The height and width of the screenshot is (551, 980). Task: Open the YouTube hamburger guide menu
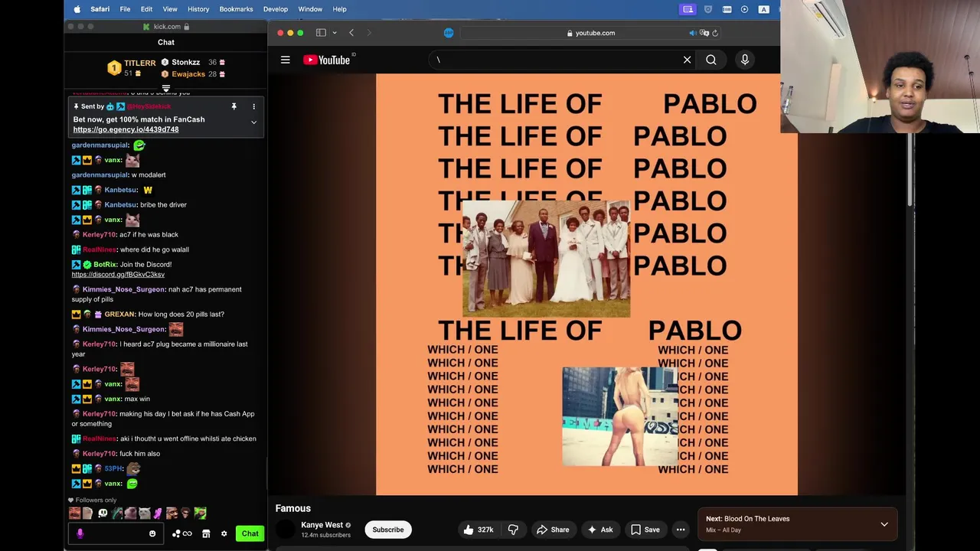(285, 60)
